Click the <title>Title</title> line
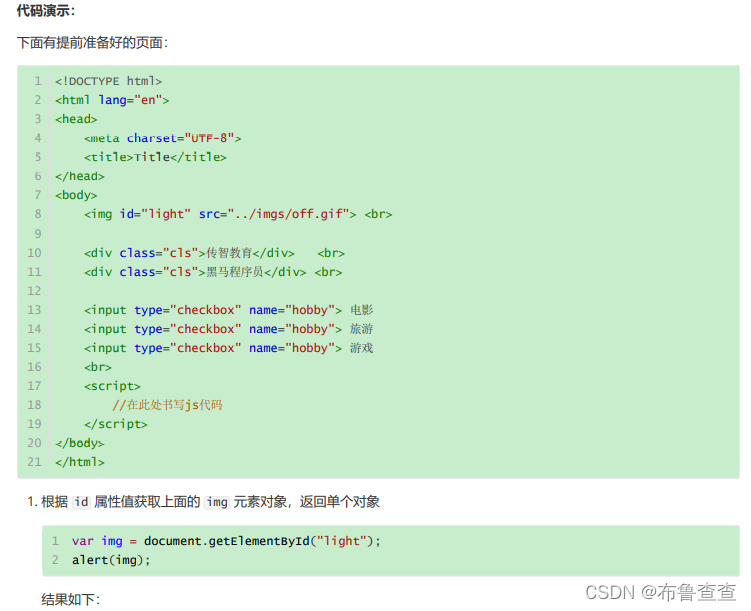 tap(155, 157)
